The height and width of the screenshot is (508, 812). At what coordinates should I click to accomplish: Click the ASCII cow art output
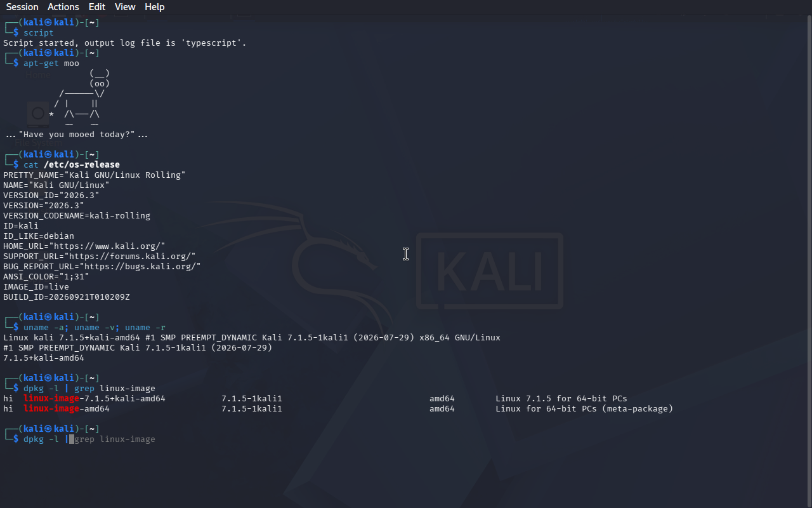(x=79, y=98)
